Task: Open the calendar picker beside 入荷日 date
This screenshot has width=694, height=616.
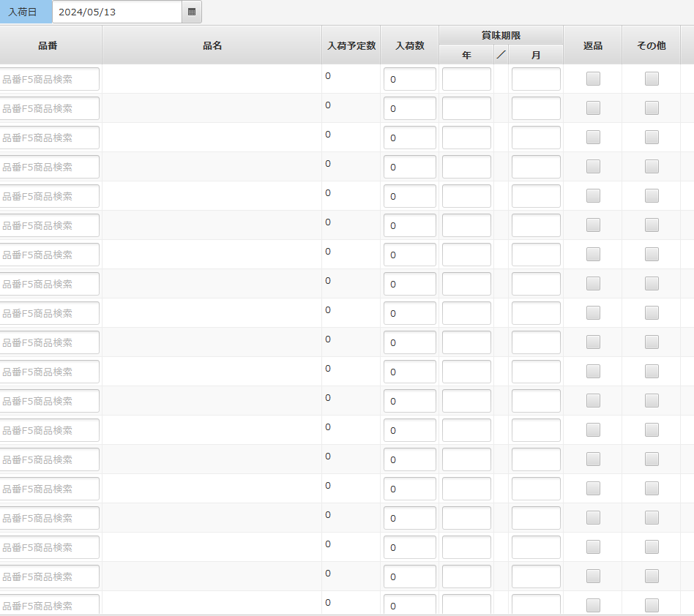Action: pyautogui.click(x=192, y=12)
